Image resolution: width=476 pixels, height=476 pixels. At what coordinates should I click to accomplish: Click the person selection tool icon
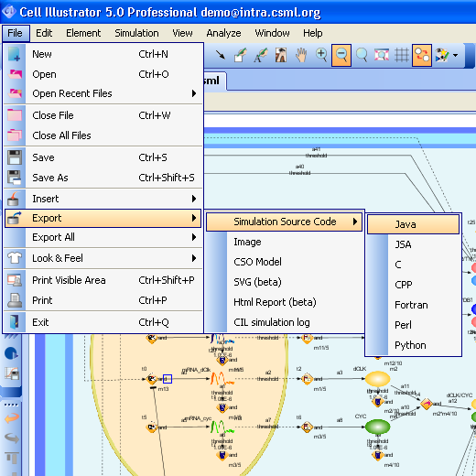coord(281,55)
